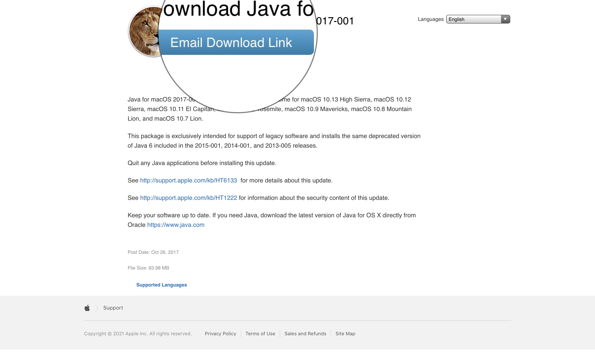Viewport: 595px width, 364px height.
Task: Click the File Size 63.98 MB text
Action: [148, 268]
